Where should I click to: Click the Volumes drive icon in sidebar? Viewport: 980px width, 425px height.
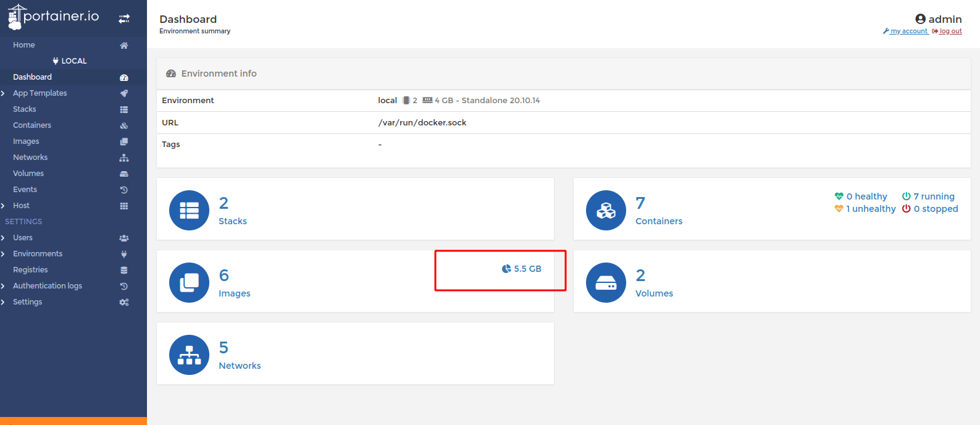pos(124,174)
